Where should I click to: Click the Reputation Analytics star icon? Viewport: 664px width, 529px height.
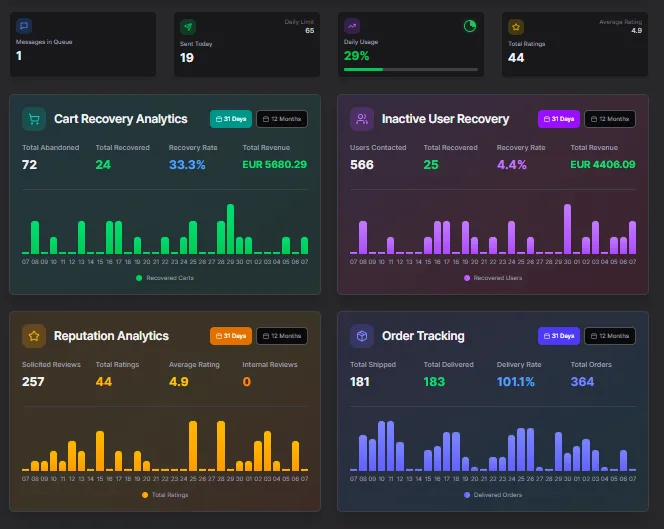pos(34,336)
